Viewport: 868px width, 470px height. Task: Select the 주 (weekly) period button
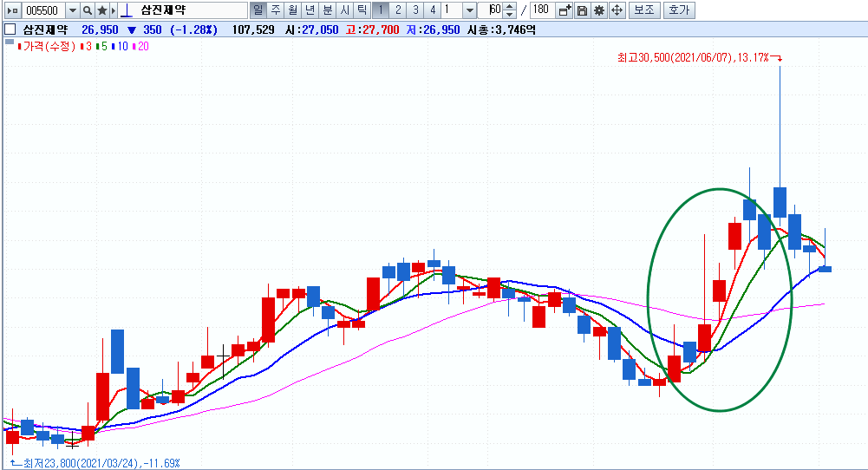(x=275, y=10)
